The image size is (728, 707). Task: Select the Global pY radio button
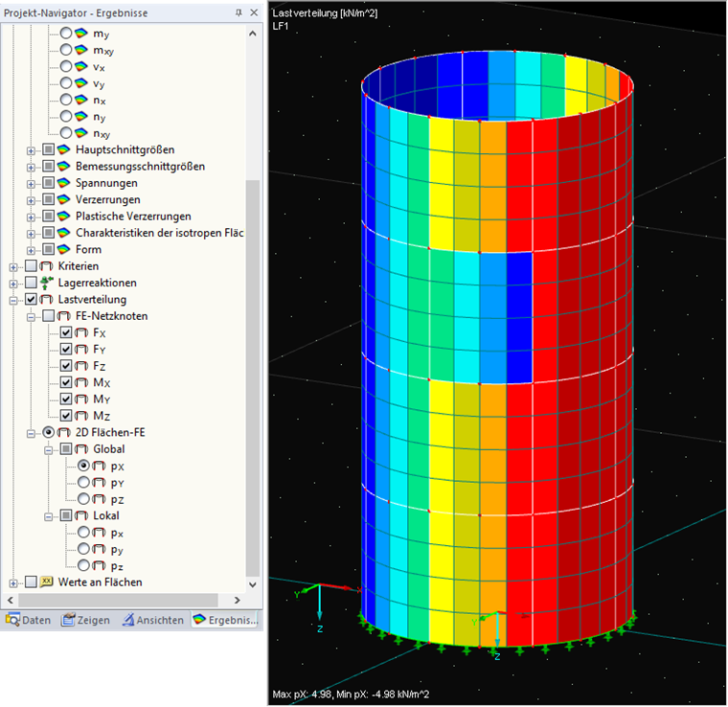pos(83,482)
